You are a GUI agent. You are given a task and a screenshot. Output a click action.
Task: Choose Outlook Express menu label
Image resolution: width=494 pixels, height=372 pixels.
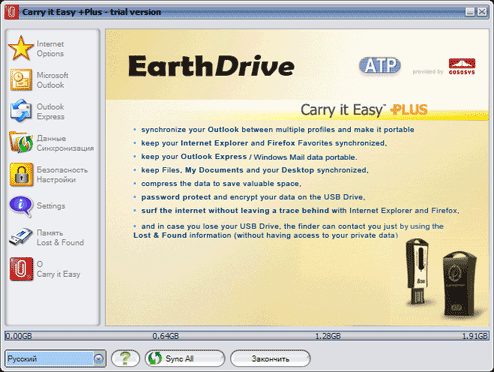(50, 111)
